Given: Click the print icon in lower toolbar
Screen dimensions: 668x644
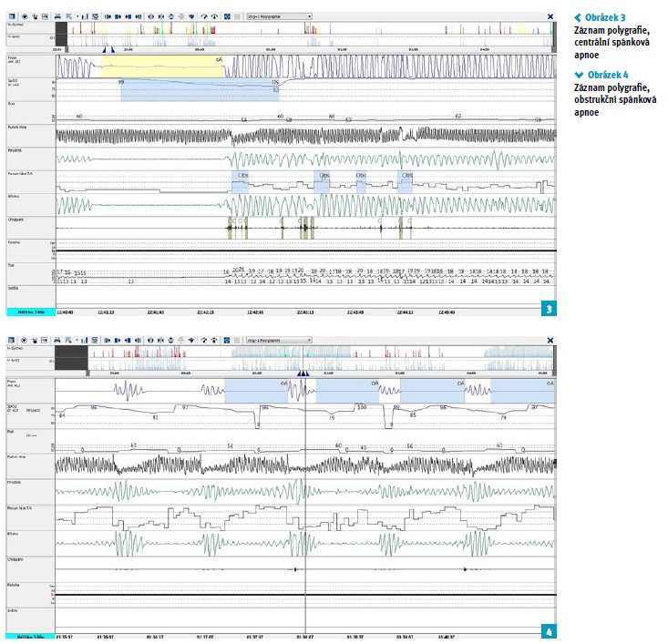Looking at the screenshot, I should pyautogui.click(x=57, y=340).
